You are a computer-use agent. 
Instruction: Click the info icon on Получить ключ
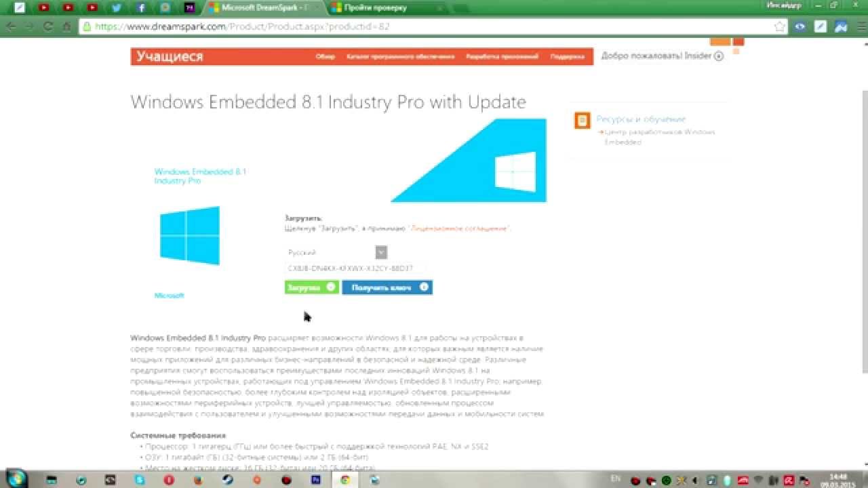(425, 287)
